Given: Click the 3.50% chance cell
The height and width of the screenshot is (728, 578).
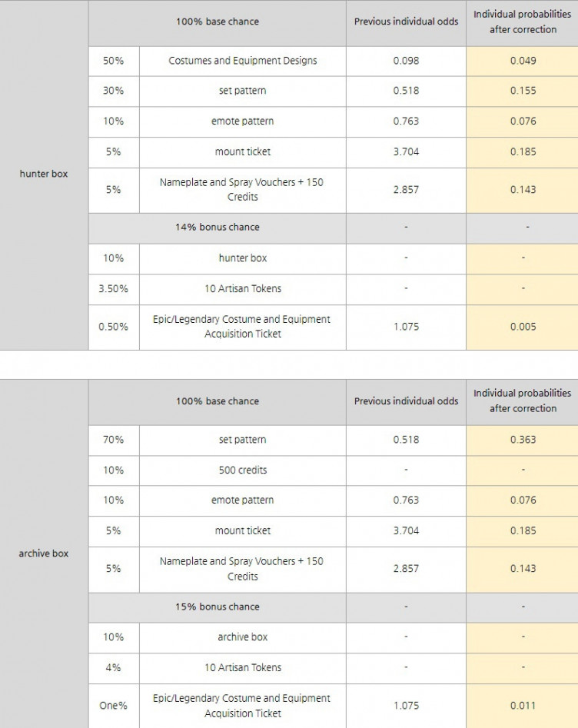Looking at the screenshot, I should point(113,289).
